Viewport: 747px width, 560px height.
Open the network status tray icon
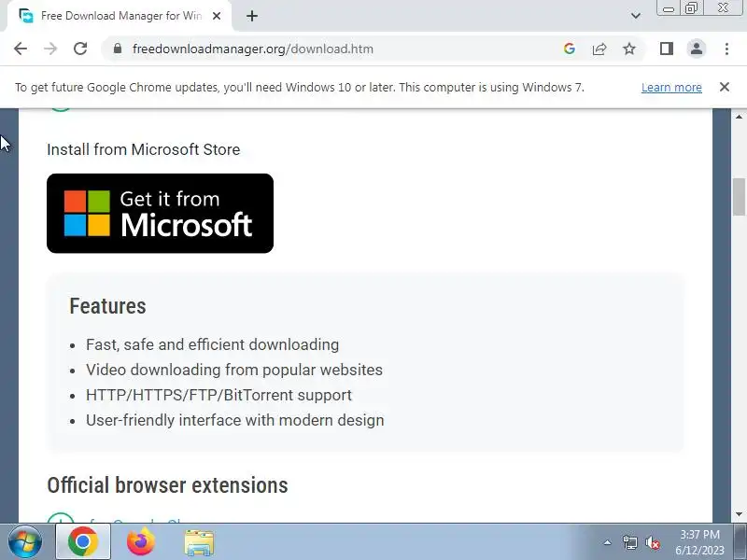coord(629,542)
